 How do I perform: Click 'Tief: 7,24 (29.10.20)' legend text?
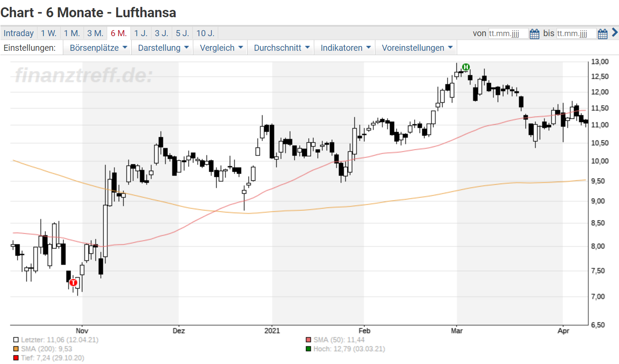[53, 358]
